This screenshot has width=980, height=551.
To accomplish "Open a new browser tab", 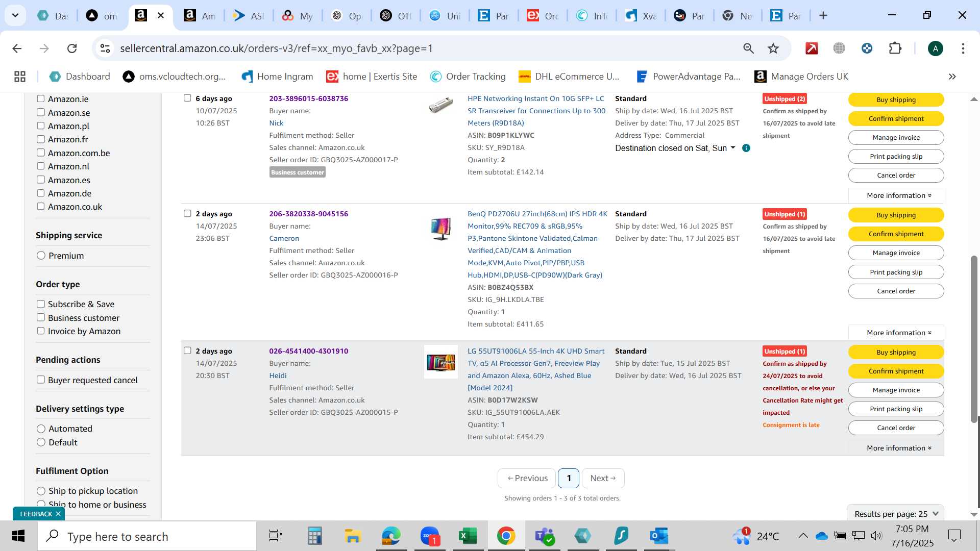I will coord(823,15).
